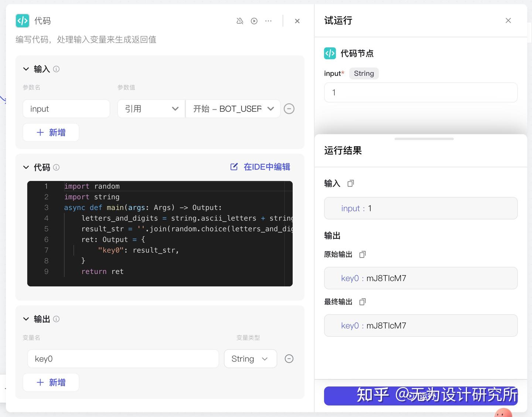
Task: Show info tooltip next to 输出 heading
Action: (56, 319)
